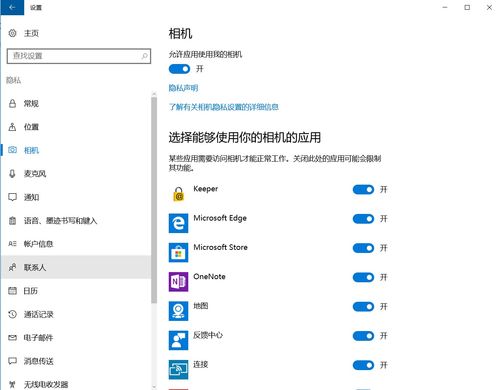Open 电子邮件 privacy settings

coord(76,338)
